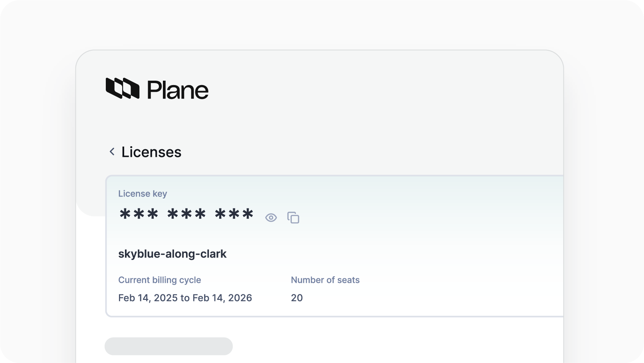
Task: Click the Licenses page heading
Action: [151, 152]
